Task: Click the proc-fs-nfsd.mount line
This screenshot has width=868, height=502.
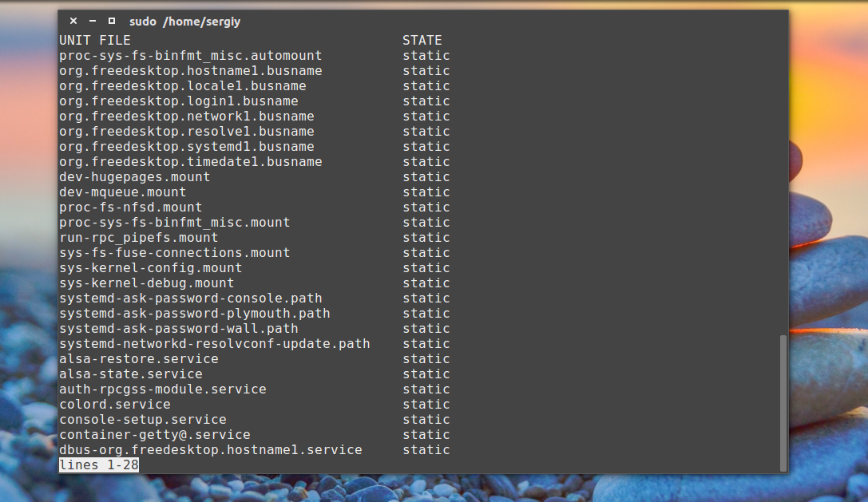Action: point(130,207)
